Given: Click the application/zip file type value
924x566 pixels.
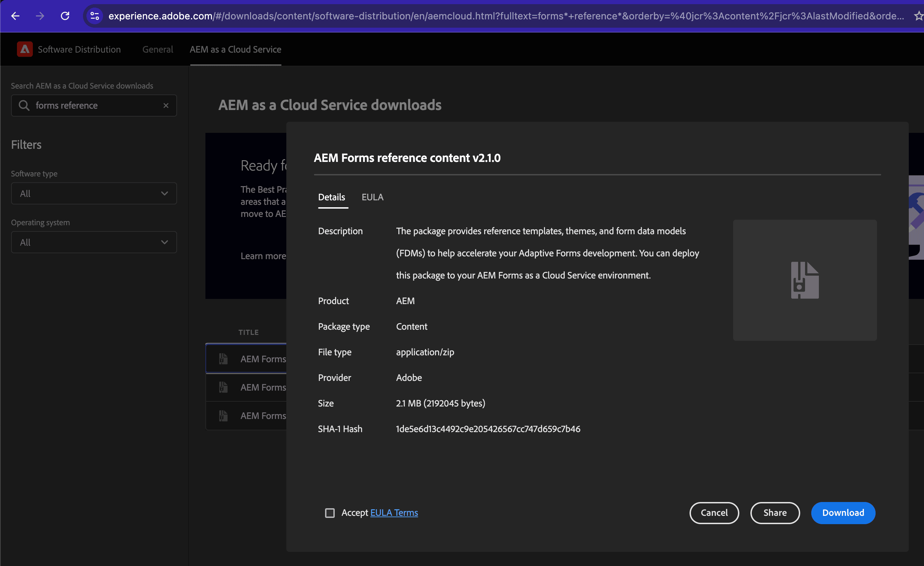Looking at the screenshot, I should pos(425,352).
